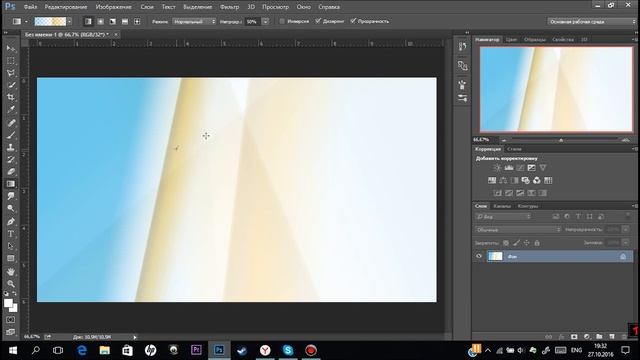Select the Smudge tool

point(11,196)
